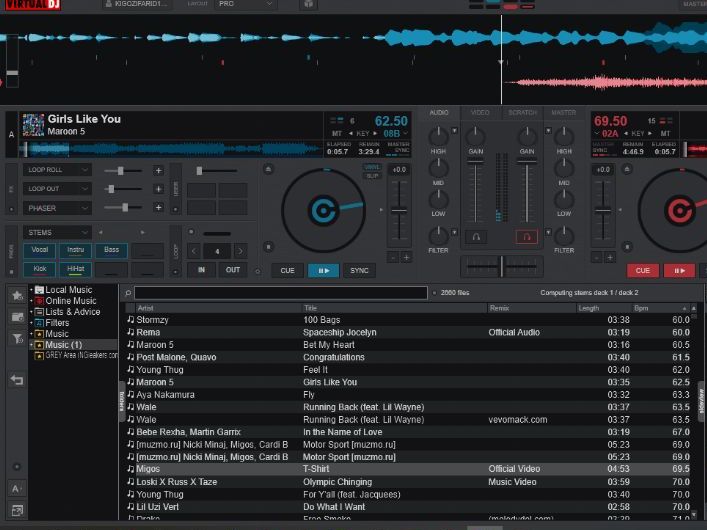The image size is (707, 530).
Task: Click left deck pitch plus button
Action: click(406, 257)
